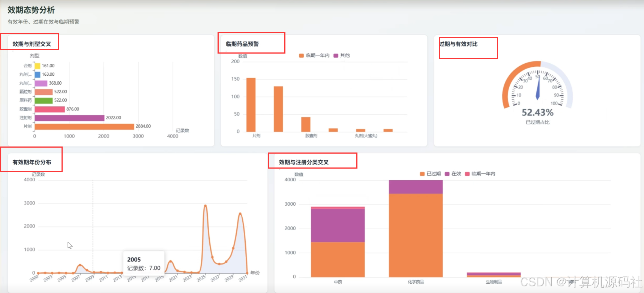Viewport: 644px width, 293px height.
Task: Toggle the 临期一年内 legend in 临期药品预警 chart
Action: coord(314,55)
